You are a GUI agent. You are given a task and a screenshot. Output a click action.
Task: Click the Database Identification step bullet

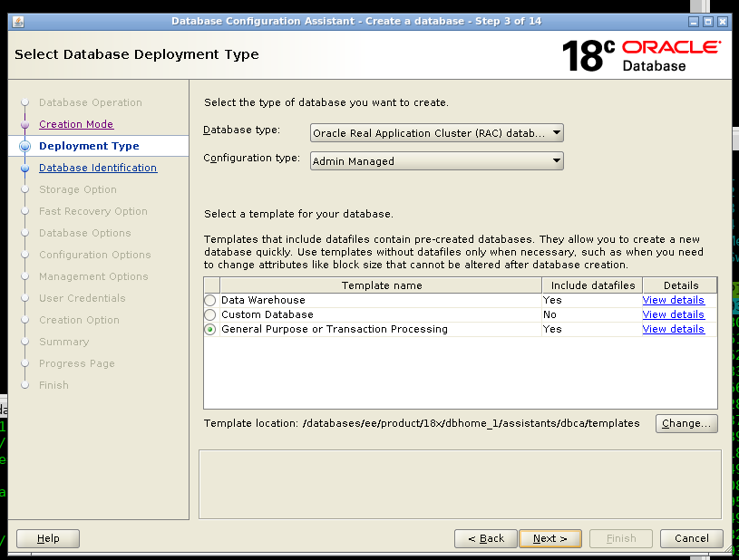point(25,168)
